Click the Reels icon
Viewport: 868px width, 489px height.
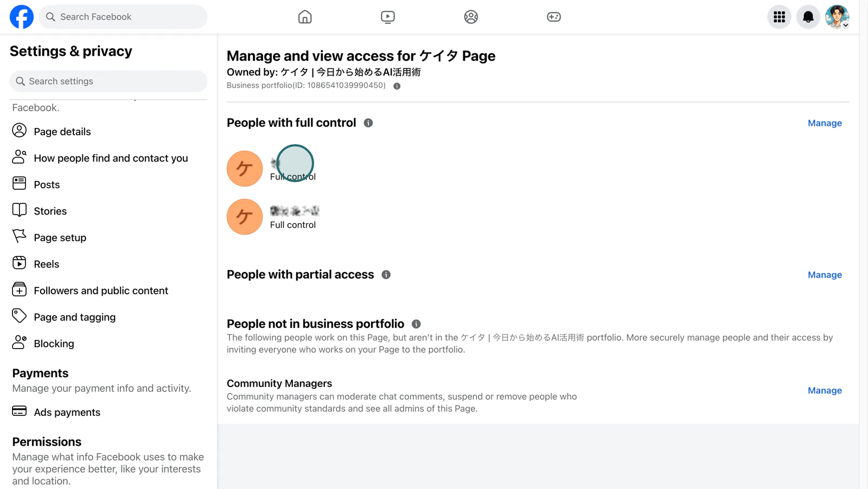[20, 263]
